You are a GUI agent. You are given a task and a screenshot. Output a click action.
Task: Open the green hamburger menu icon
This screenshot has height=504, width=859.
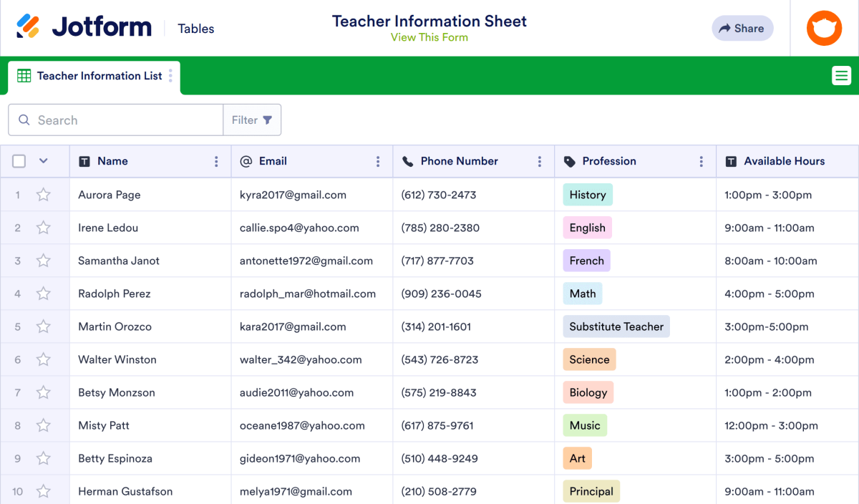(842, 75)
